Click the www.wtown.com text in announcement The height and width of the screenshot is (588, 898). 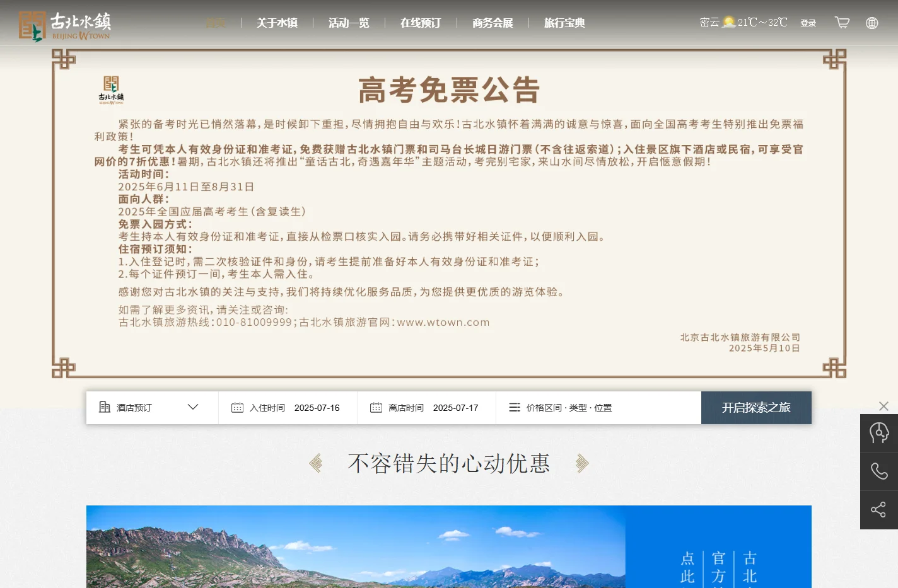point(443,322)
